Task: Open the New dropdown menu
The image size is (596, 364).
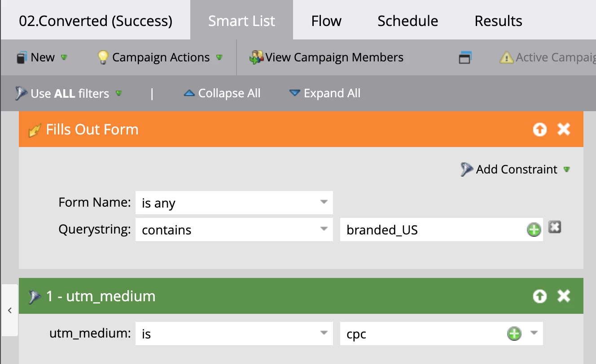Action: 42,58
